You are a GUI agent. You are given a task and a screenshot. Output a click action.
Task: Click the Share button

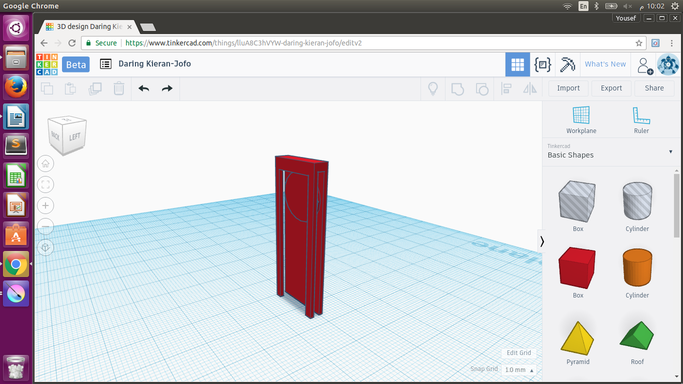click(654, 88)
